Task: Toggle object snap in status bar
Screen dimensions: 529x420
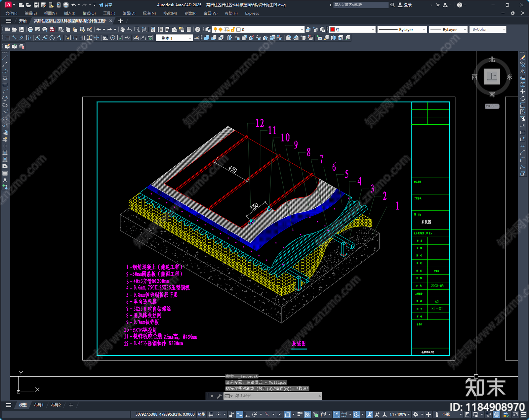Action: 287,414
